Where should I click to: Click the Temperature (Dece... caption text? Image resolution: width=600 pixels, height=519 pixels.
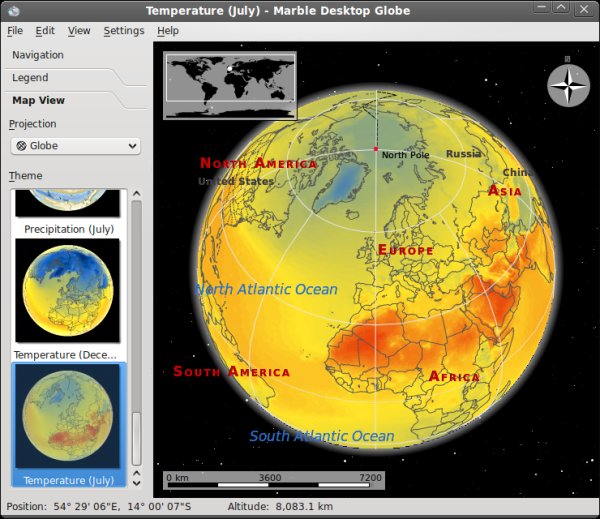click(x=65, y=355)
